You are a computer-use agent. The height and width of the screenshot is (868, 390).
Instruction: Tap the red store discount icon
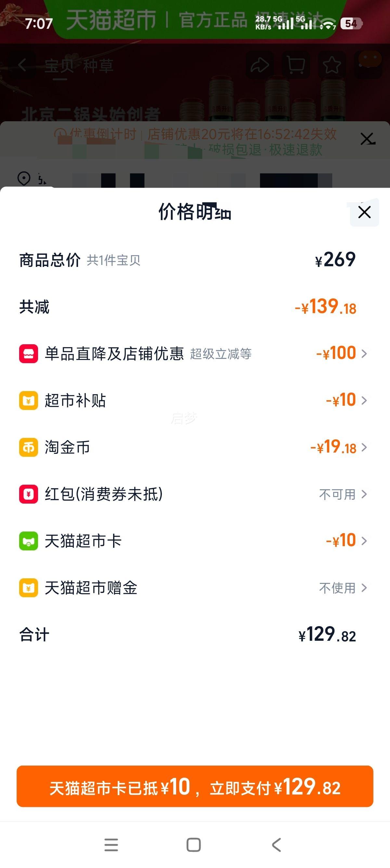click(x=29, y=354)
